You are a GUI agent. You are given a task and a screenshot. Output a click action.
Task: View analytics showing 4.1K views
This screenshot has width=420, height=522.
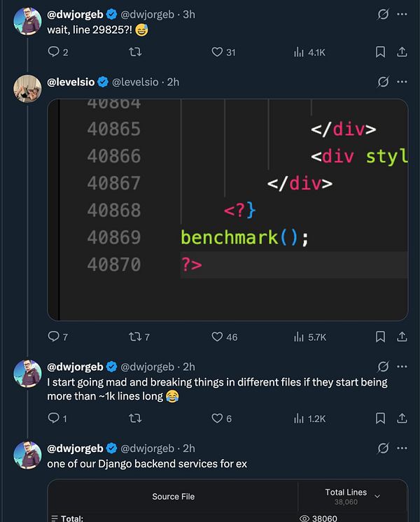click(309, 52)
